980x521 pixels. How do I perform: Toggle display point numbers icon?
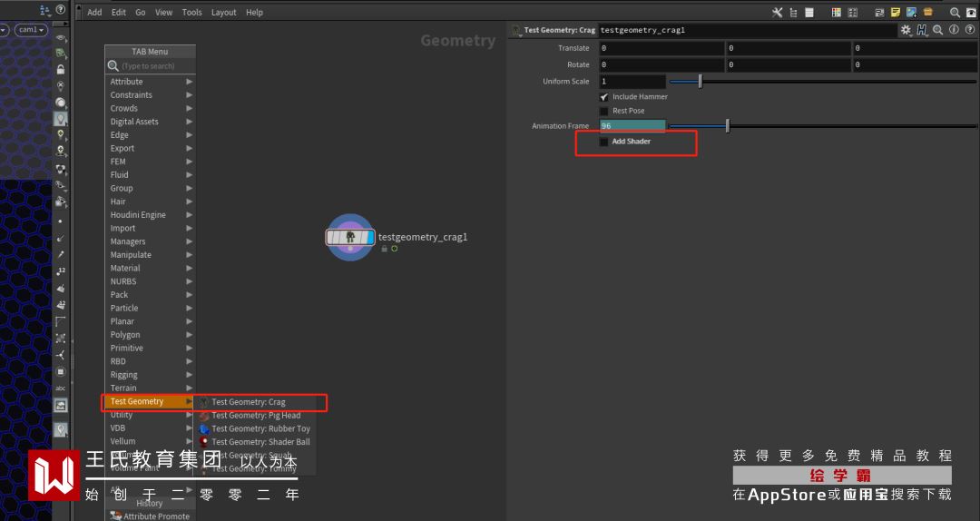click(61, 270)
